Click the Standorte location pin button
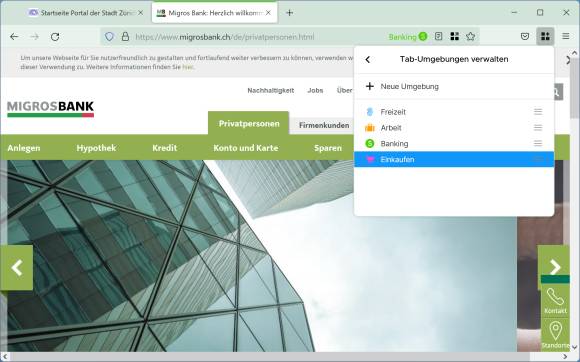This screenshot has width=580, height=362. (x=555, y=334)
